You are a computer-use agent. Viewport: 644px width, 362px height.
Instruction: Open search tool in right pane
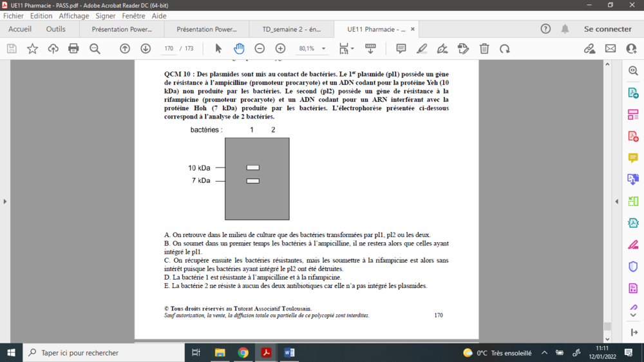pos(633,71)
